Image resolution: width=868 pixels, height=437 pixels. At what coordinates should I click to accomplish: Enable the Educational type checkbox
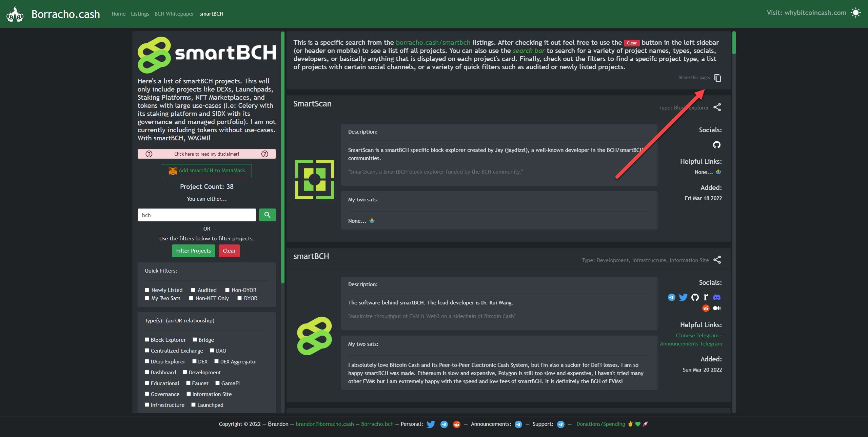point(147,383)
